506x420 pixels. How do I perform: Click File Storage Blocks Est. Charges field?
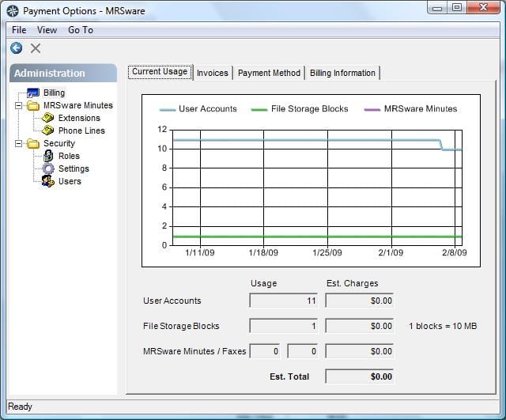[360, 326]
